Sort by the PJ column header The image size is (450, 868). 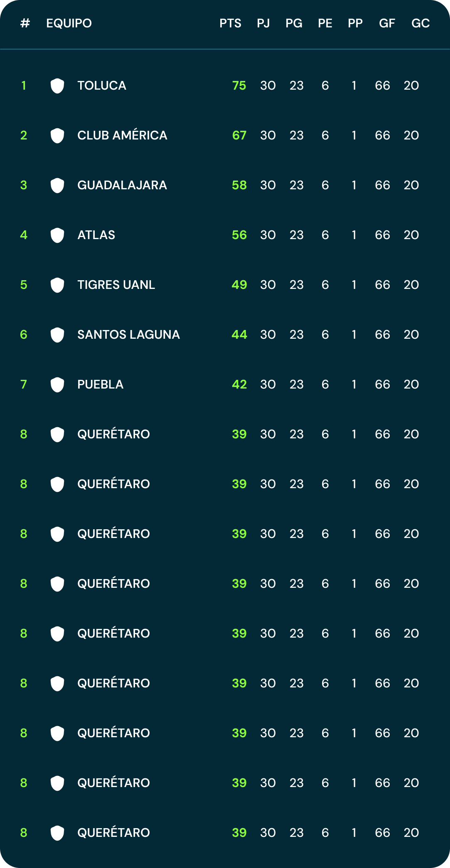pos(263,23)
